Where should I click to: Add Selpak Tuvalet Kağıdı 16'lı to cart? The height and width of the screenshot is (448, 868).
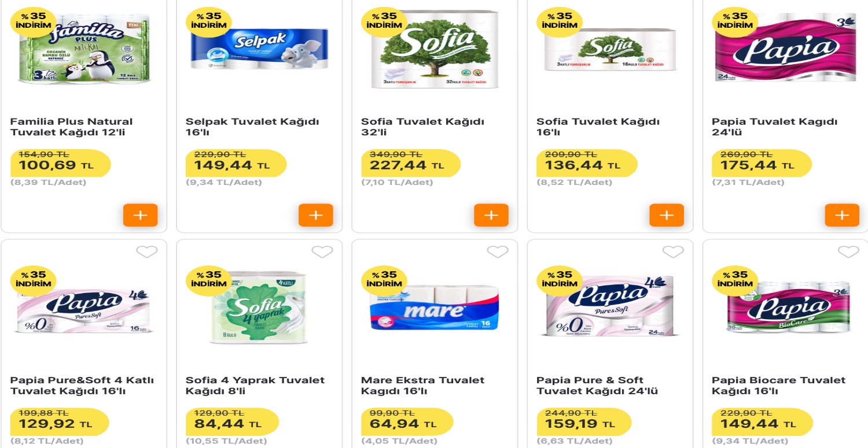(x=316, y=214)
